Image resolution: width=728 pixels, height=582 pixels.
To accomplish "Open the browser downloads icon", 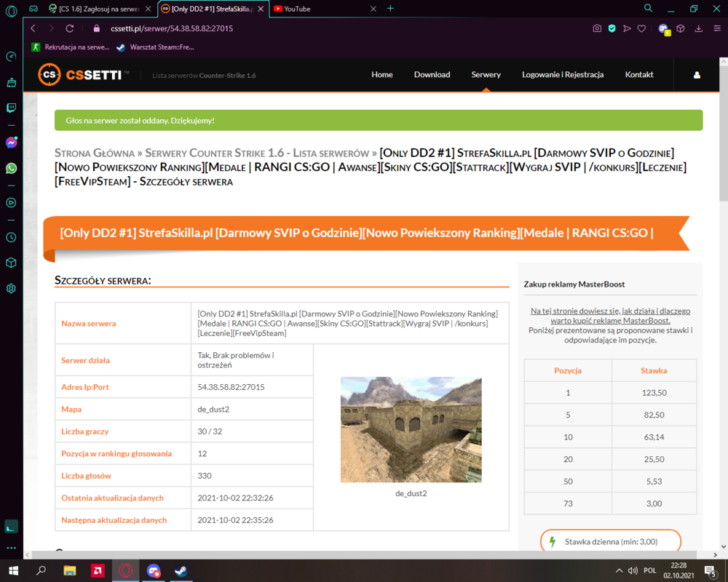I will [698, 28].
